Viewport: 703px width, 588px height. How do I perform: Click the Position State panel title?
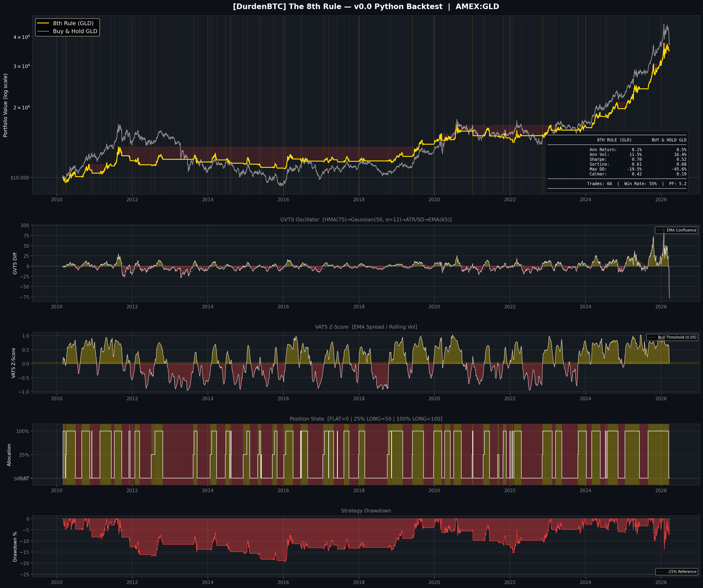coord(366,419)
